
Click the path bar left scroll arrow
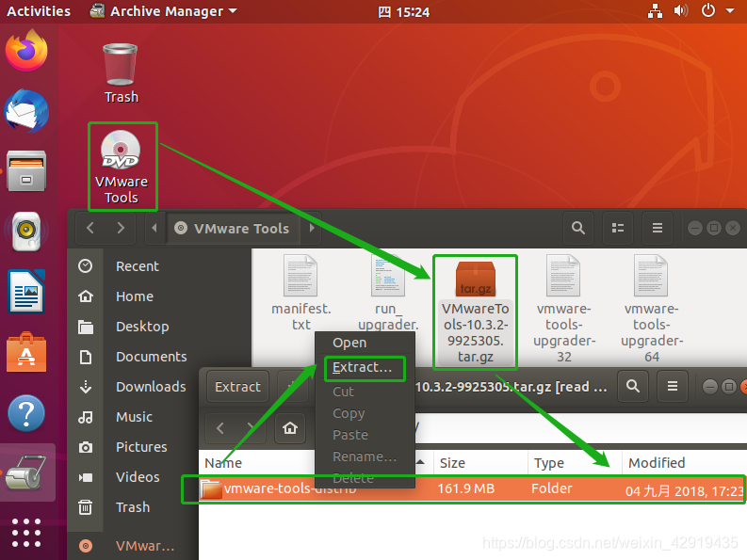point(154,228)
